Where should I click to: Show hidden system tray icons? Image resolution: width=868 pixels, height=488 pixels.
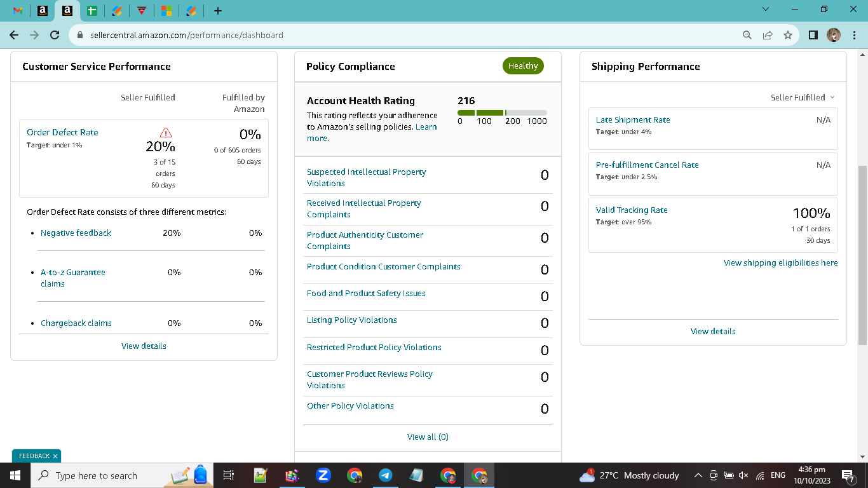tap(698, 475)
